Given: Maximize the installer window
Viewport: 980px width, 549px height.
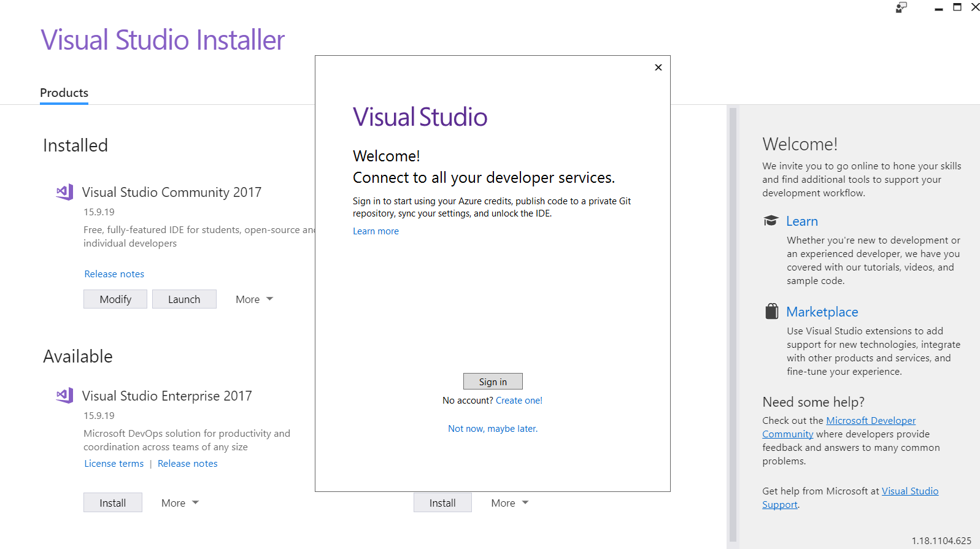Looking at the screenshot, I should click(x=957, y=7).
